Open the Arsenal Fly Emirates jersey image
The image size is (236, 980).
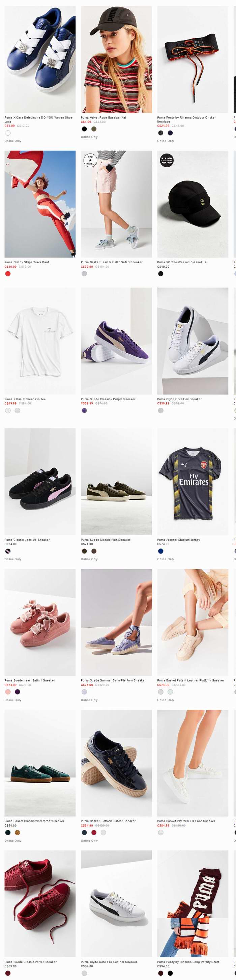(x=193, y=482)
